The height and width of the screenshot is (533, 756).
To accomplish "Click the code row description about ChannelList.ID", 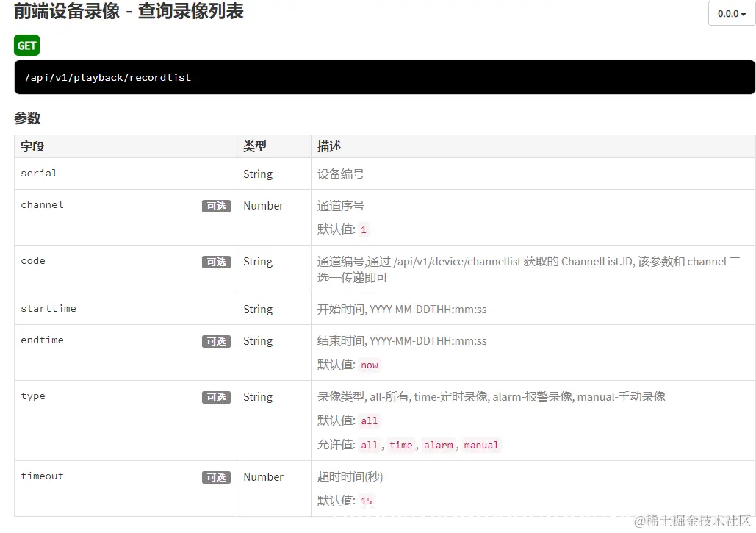I will pos(528,269).
